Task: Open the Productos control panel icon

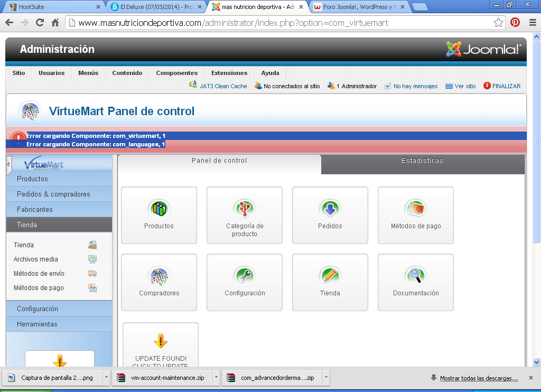Action: tap(159, 216)
